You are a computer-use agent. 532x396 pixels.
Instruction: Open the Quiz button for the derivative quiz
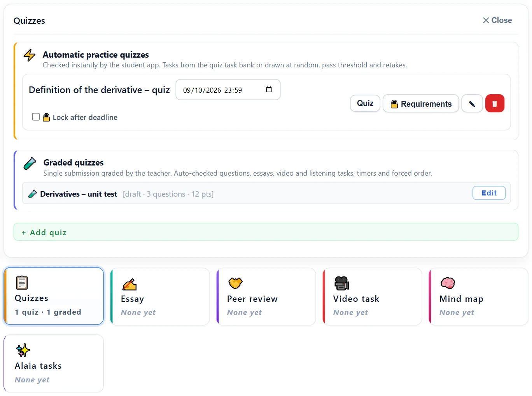(x=365, y=103)
